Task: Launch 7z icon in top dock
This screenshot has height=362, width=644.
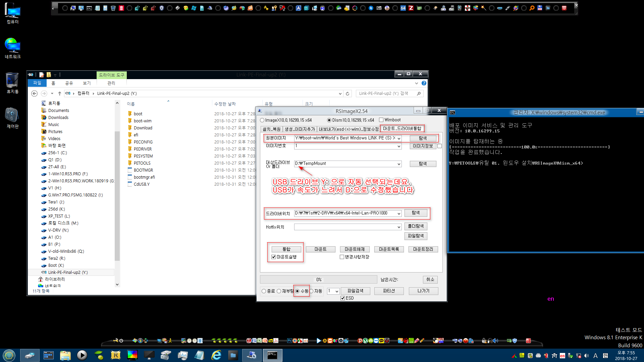Action: tap(379, 8)
